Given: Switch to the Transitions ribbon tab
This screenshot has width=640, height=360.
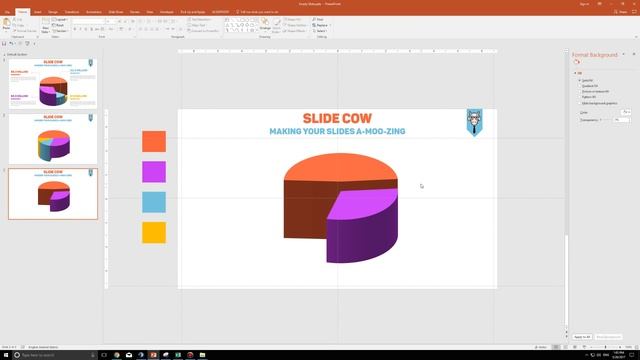Looking at the screenshot, I should (x=72, y=12).
